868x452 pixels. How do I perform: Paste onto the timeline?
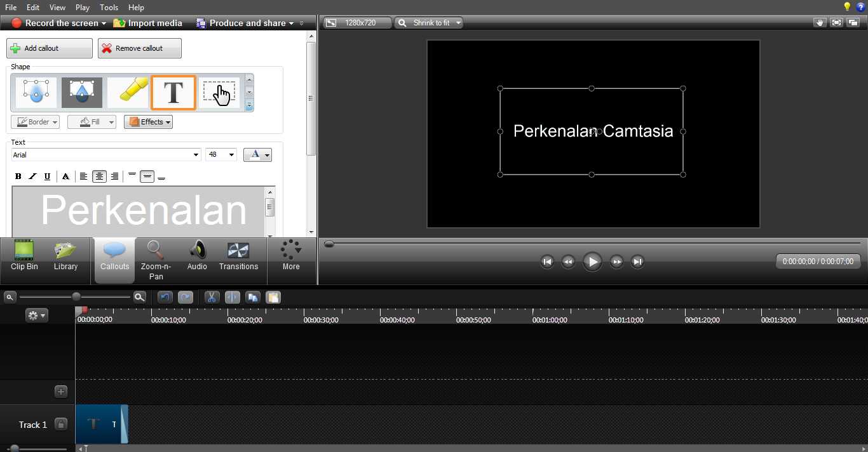[273, 297]
